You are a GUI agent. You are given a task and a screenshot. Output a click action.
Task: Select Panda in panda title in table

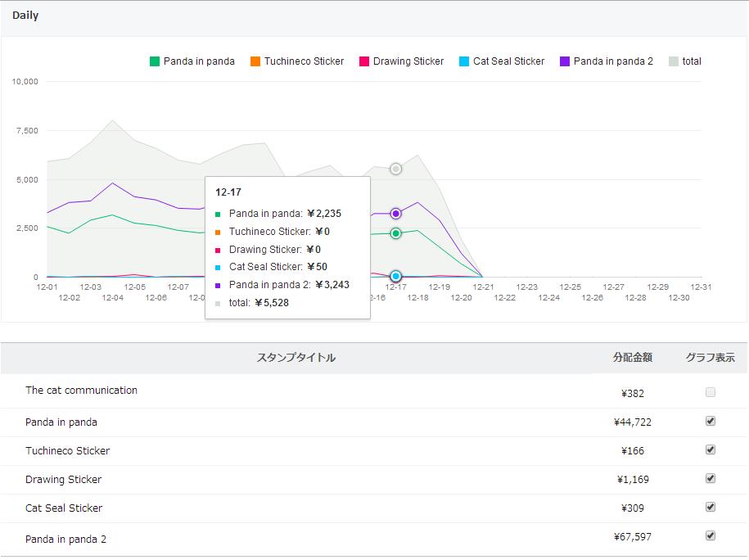[61, 422]
